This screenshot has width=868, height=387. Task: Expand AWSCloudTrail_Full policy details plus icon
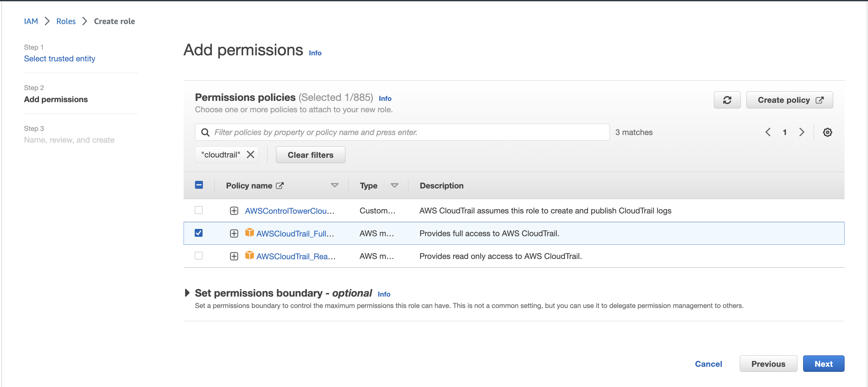click(x=234, y=234)
